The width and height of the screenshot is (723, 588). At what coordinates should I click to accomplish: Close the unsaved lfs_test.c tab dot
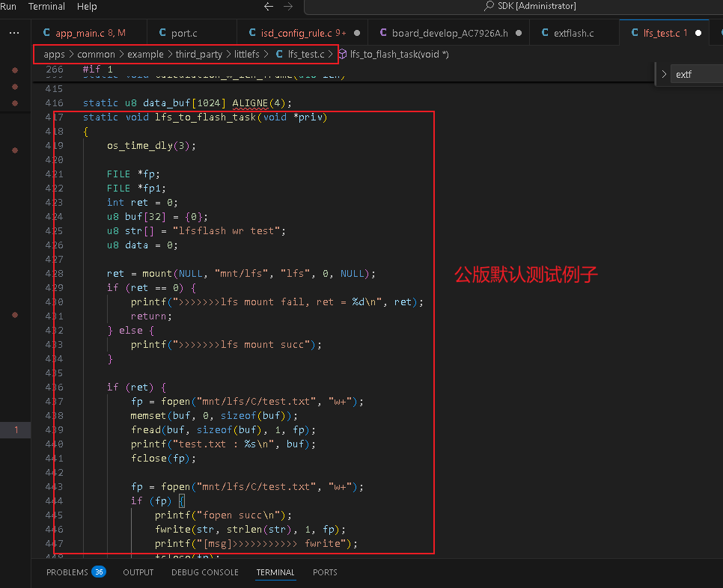[698, 33]
